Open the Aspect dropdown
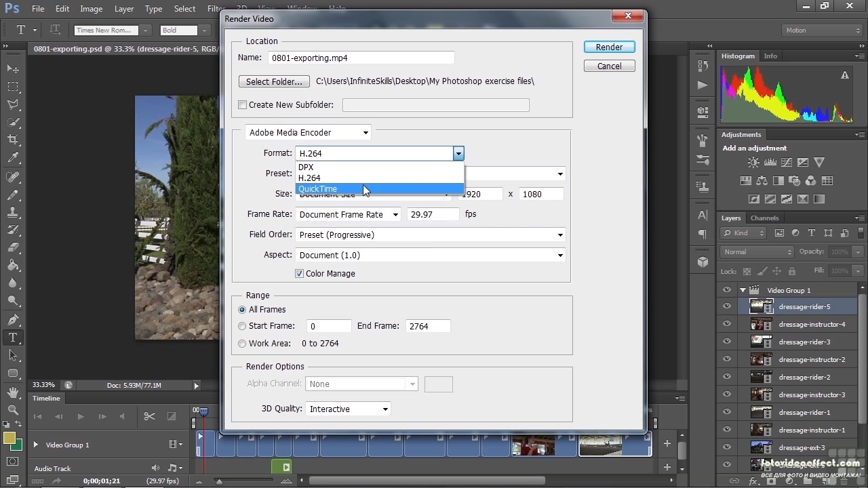This screenshot has height=488, width=868. (431, 255)
